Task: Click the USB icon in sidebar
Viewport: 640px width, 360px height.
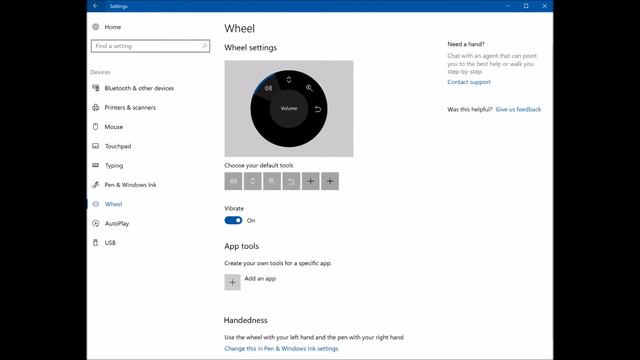Action: (x=96, y=242)
